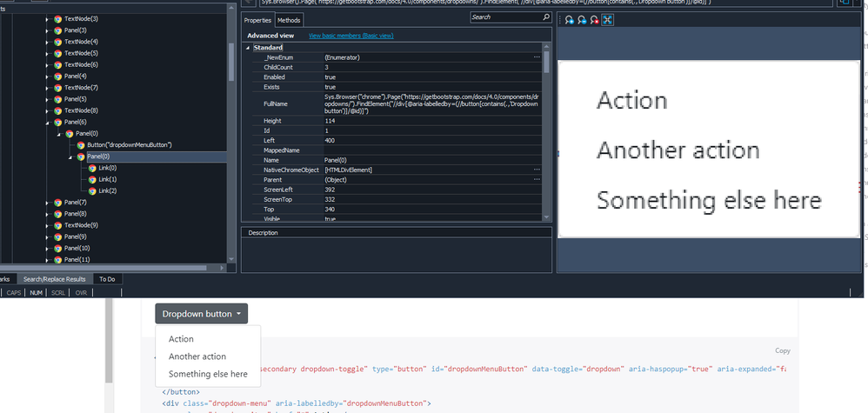Select Another action in dropdown menu

click(x=197, y=356)
